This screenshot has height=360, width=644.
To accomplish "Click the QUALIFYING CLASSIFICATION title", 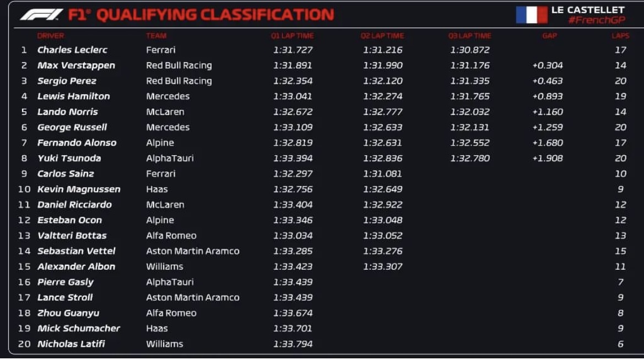I will point(215,15).
